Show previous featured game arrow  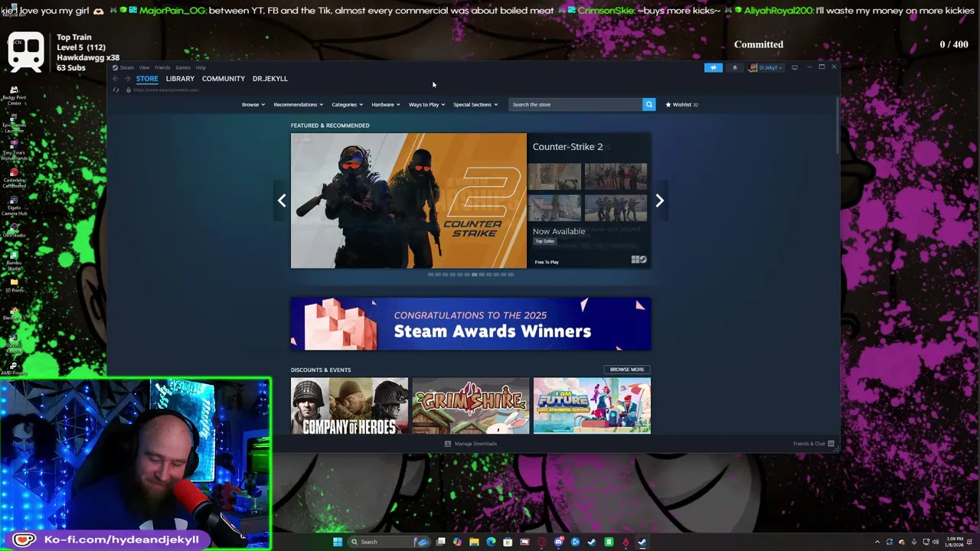pos(282,201)
